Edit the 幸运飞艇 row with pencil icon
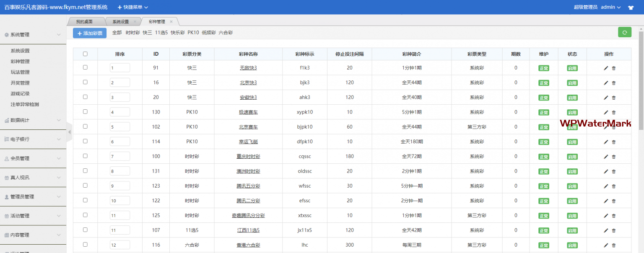The height and width of the screenshot is (253, 644). (x=606, y=142)
